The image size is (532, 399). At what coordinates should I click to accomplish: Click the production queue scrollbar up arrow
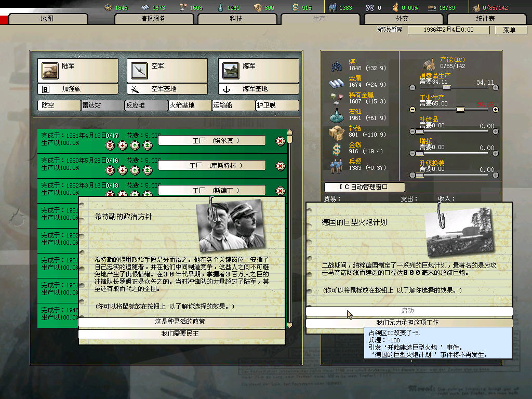coord(289,132)
